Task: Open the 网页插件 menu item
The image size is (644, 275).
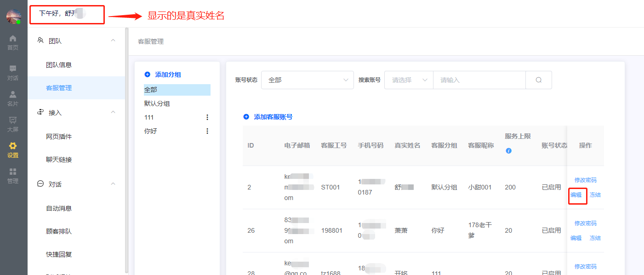Action: click(x=59, y=137)
